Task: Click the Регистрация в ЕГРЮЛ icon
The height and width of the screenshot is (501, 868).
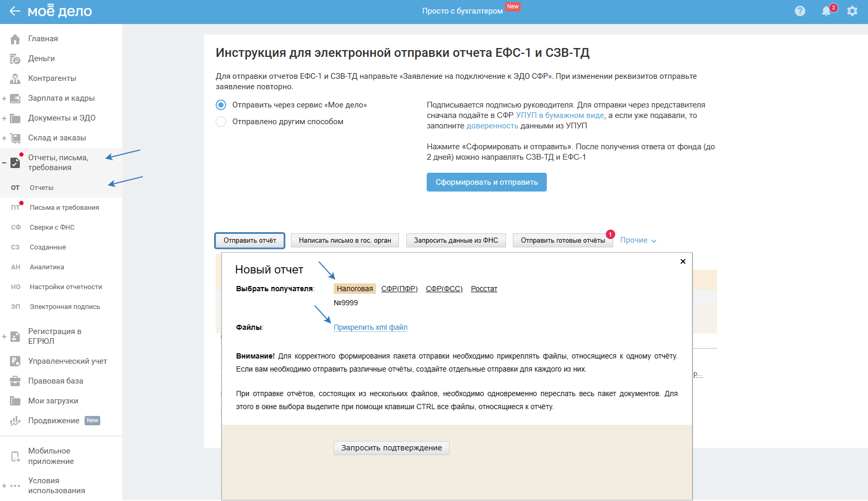Action: pyautogui.click(x=15, y=336)
